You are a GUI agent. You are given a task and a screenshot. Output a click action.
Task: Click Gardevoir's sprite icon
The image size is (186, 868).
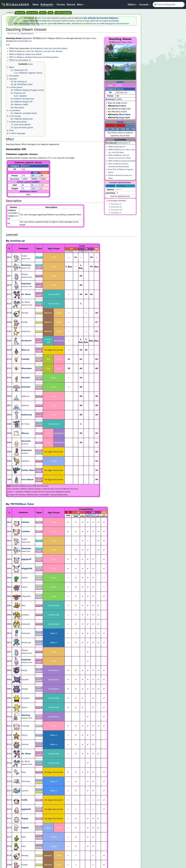[x=16, y=341]
